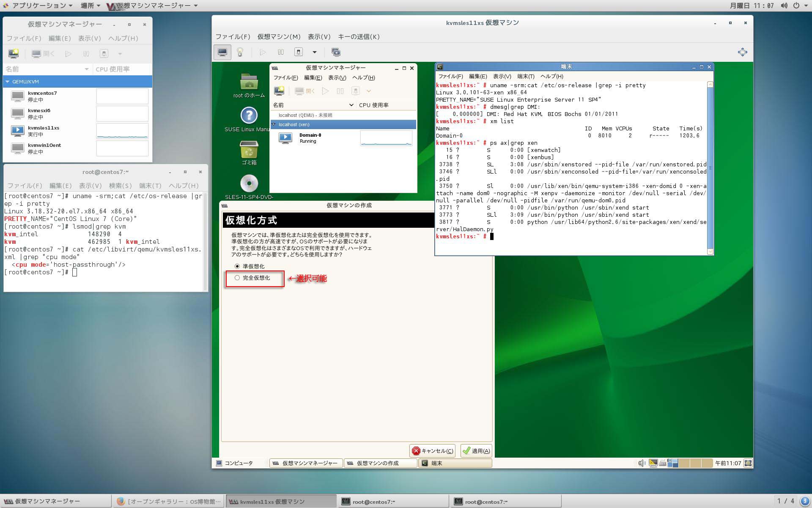Select the 準仮想化 radio button
The height and width of the screenshot is (508, 812).
237,266
